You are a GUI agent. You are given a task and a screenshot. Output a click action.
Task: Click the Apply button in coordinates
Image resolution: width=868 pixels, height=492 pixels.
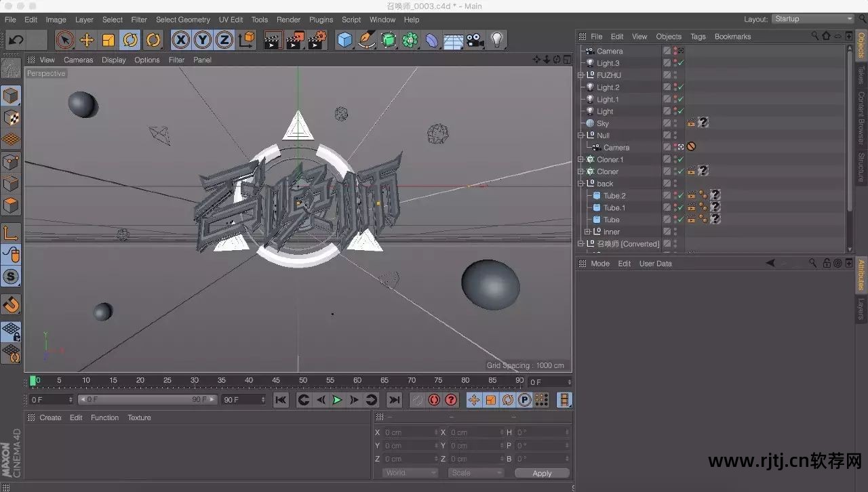542,473
